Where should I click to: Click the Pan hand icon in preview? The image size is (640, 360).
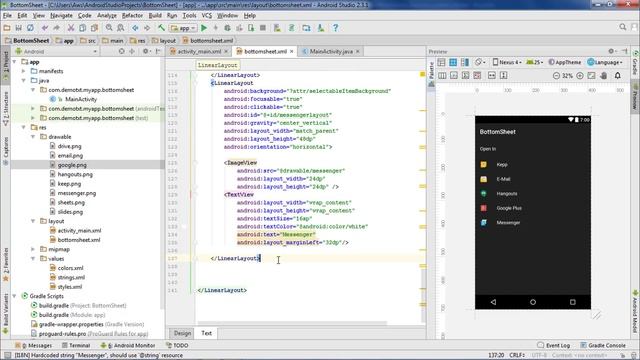[604, 76]
